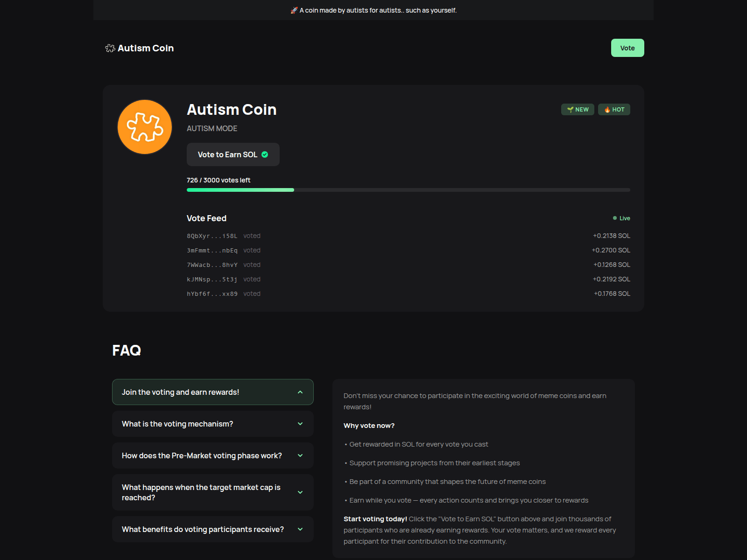Viewport: 747px width, 560px height.
Task: Click the HOT fire badge
Action: 614,109
